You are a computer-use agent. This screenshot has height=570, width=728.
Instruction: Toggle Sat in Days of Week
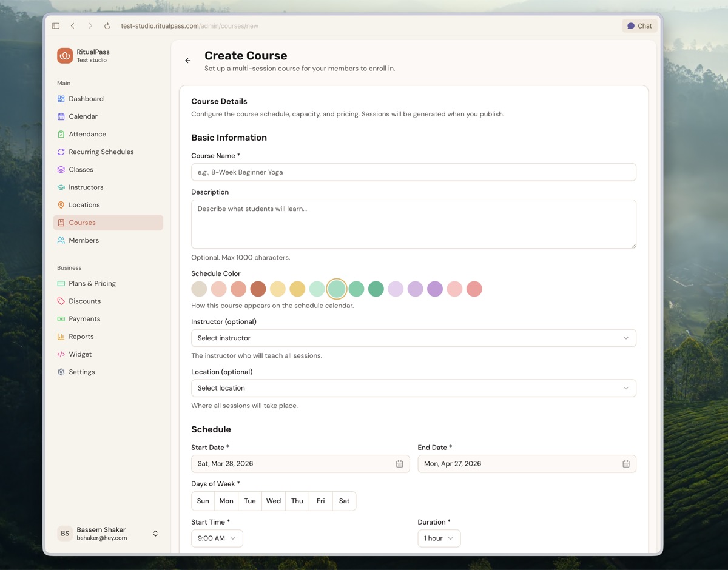tap(344, 501)
